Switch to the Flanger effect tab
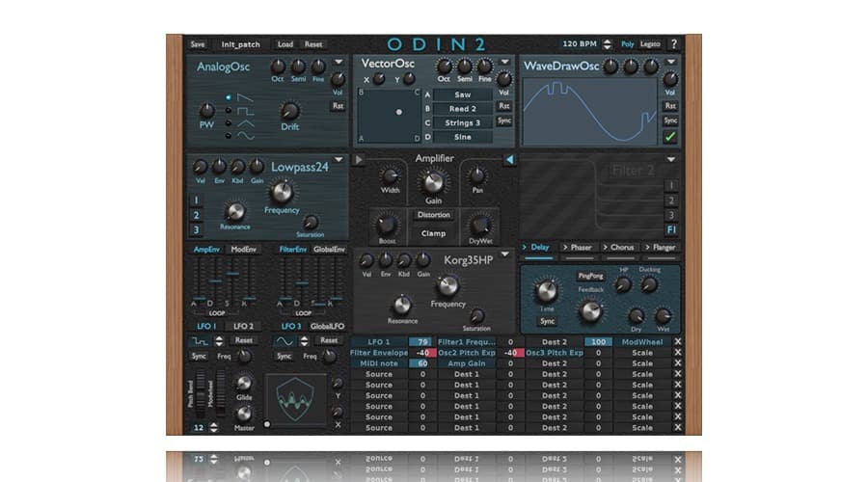868x482 pixels. [662, 248]
